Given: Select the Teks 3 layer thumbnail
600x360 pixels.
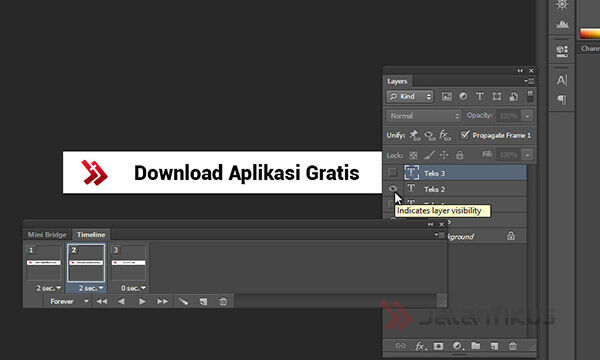Looking at the screenshot, I should click(411, 173).
